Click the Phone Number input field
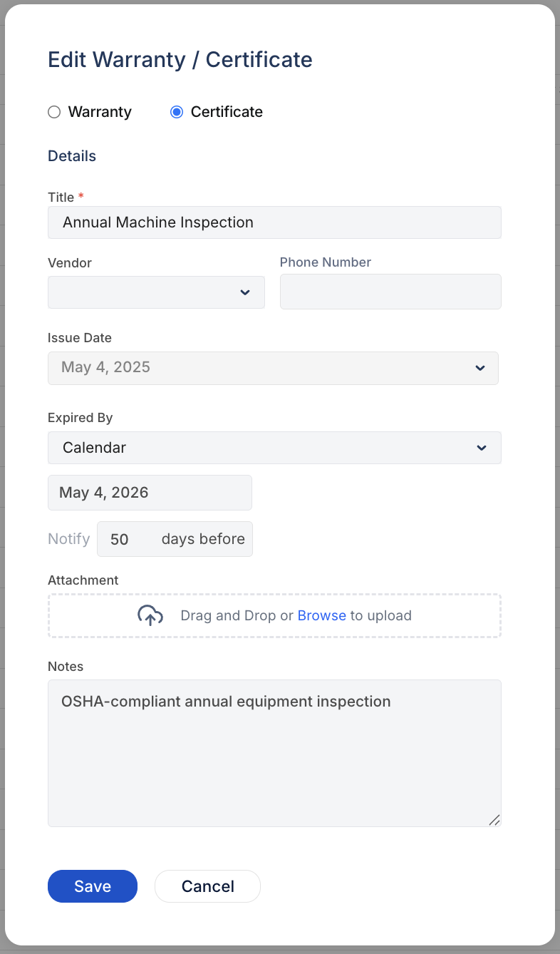 point(390,292)
